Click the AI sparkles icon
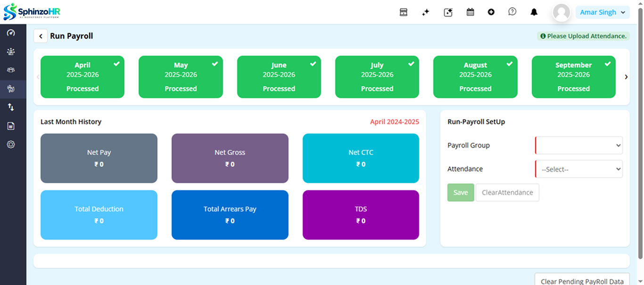Viewport: 644px width, 285px height. [426, 12]
